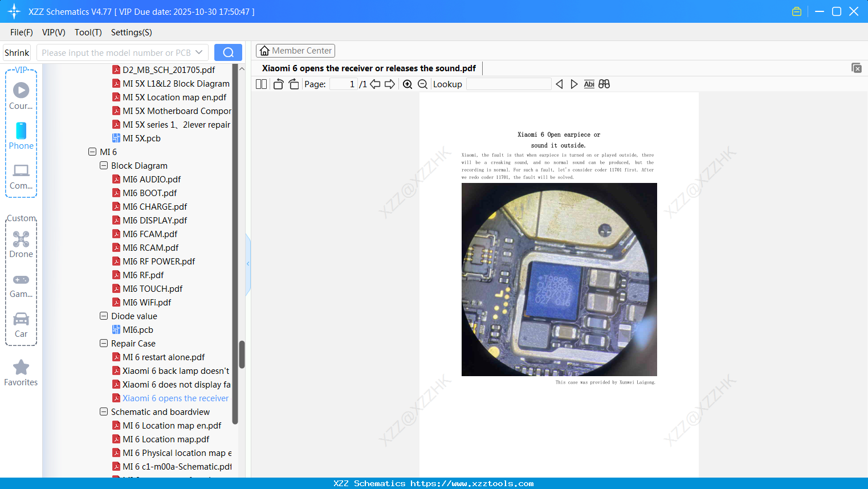Toggle the two-page view layout icon

pyautogui.click(x=261, y=84)
